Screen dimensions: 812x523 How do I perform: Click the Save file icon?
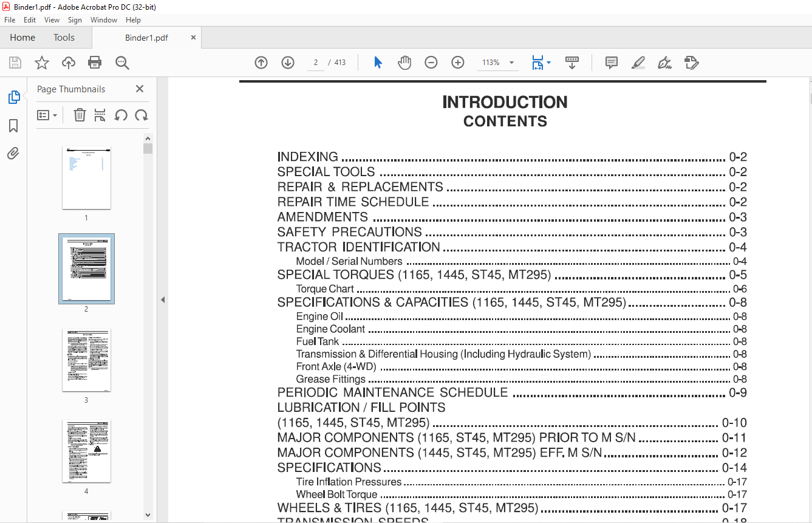(15, 63)
